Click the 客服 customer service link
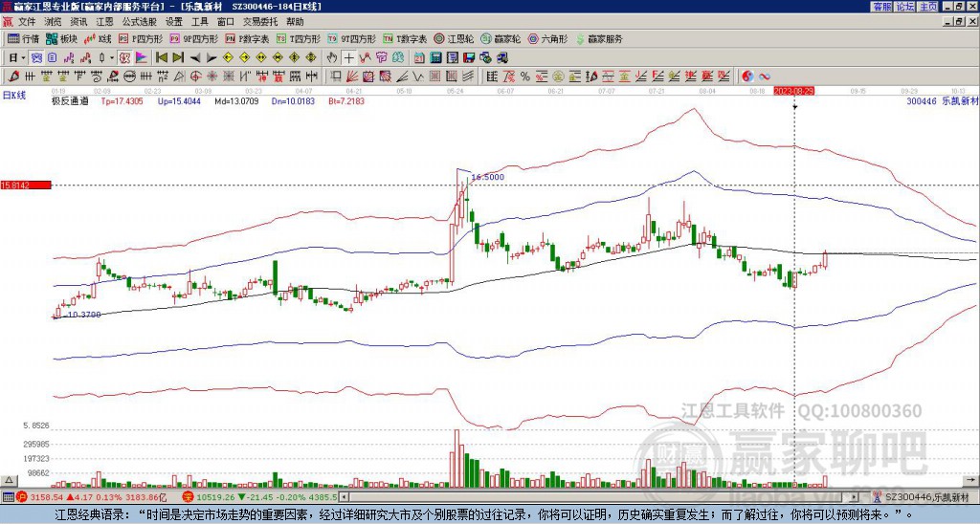Viewport: 980px width, 524px height. tap(881, 7)
